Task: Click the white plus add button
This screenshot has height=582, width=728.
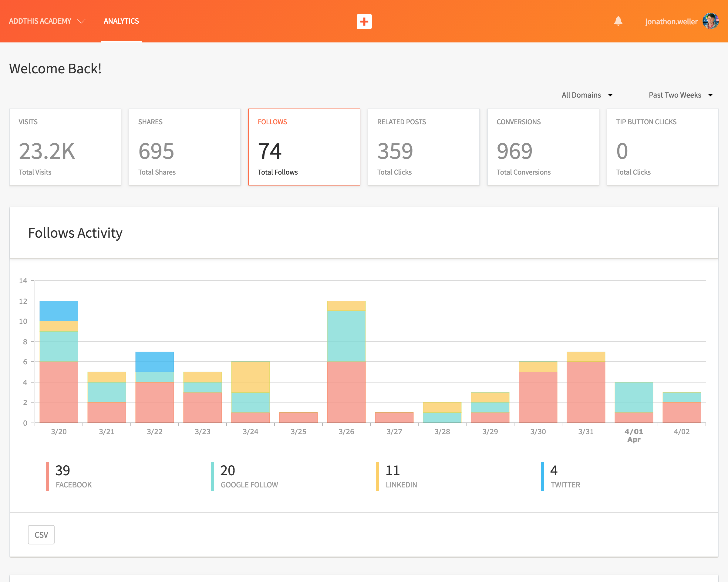Action: [364, 21]
